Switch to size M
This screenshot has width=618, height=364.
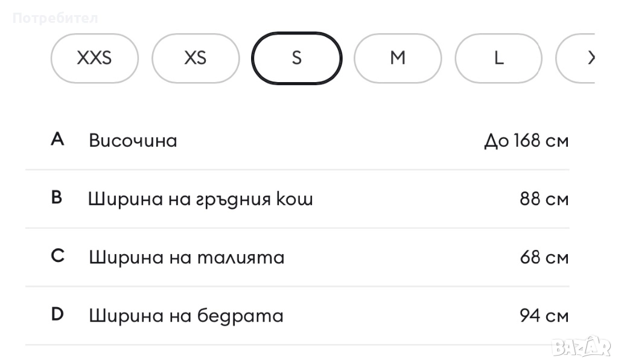point(397,58)
